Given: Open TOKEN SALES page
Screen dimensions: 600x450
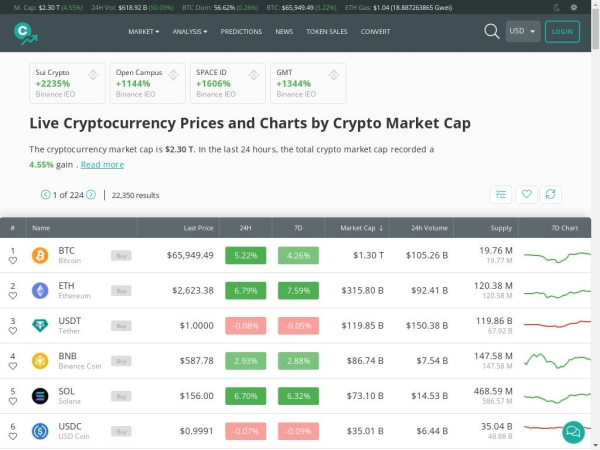Looking at the screenshot, I should [x=327, y=32].
